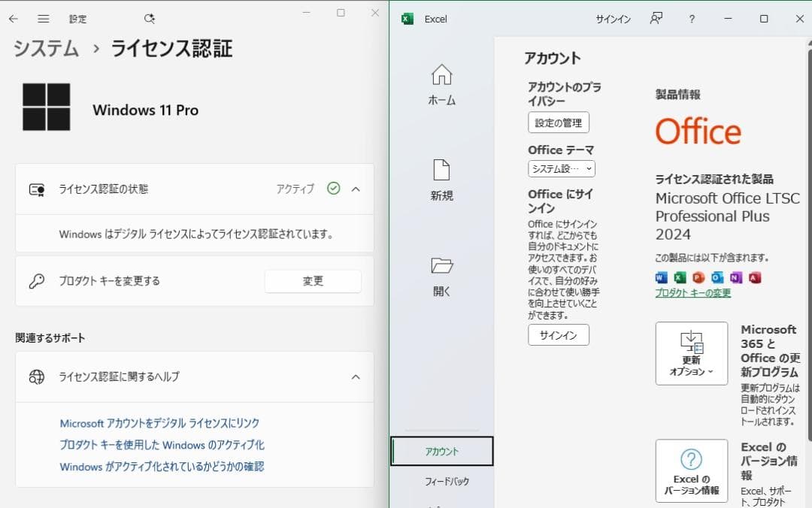Select the Excel icon in included products row
The height and width of the screenshot is (508, 812).
pos(678,277)
